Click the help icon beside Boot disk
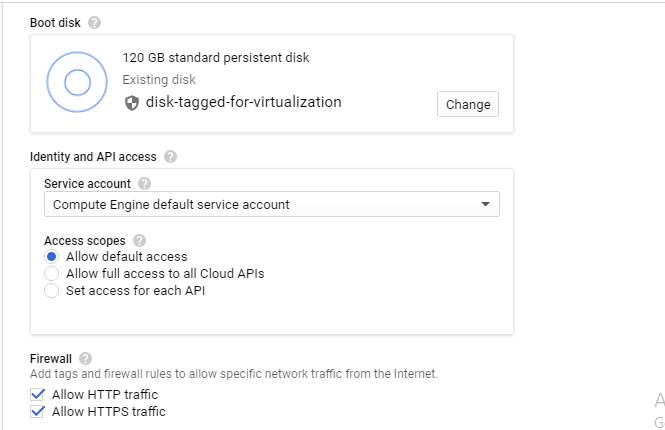 click(x=94, y=22)
